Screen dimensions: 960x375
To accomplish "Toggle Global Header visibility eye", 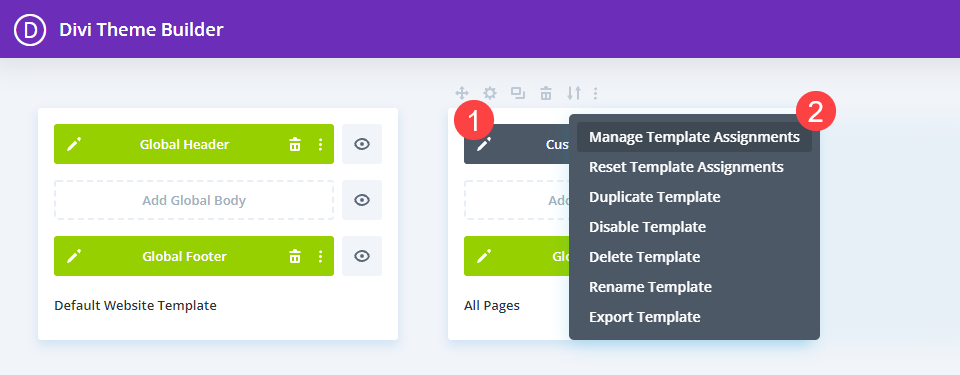I will pos(362,144).
